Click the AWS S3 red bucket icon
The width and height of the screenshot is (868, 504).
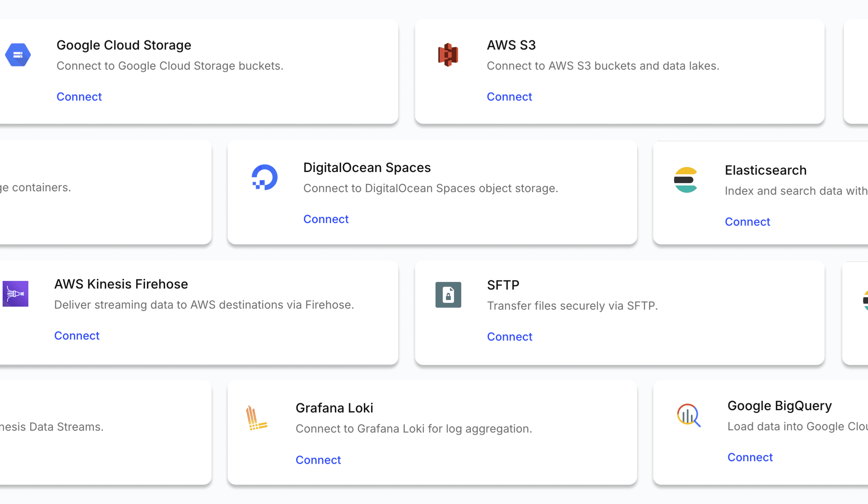(448, 55)
